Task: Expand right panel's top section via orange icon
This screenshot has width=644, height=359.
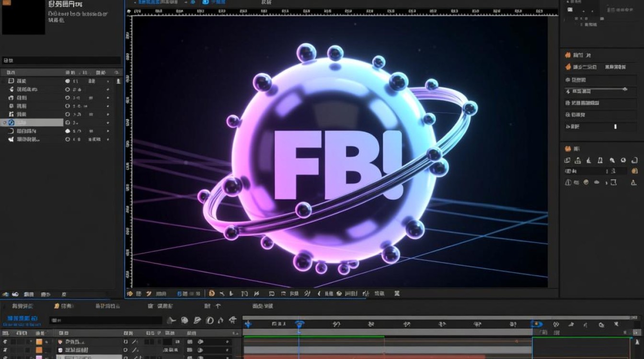Action: [568, 56]
